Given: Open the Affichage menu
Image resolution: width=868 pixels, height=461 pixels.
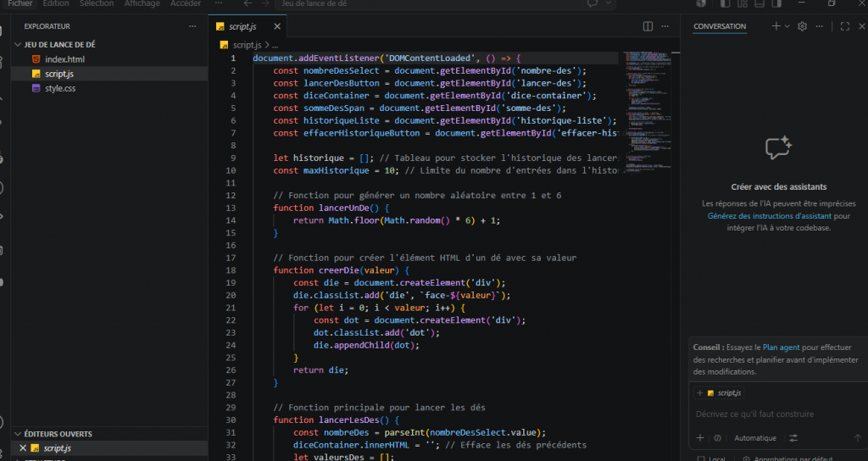Looking at the screenshot, I should pyautogui.click(x=142, y=3).
